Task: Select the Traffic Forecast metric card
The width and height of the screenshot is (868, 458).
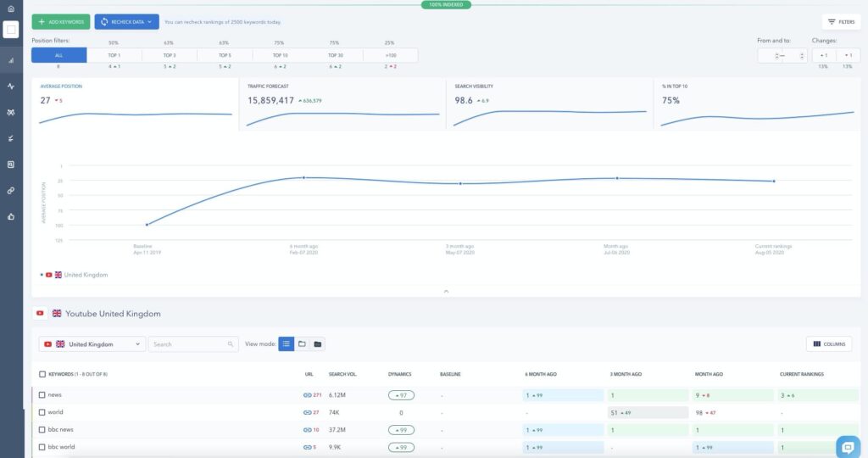Action: click(x=342, y=104)
